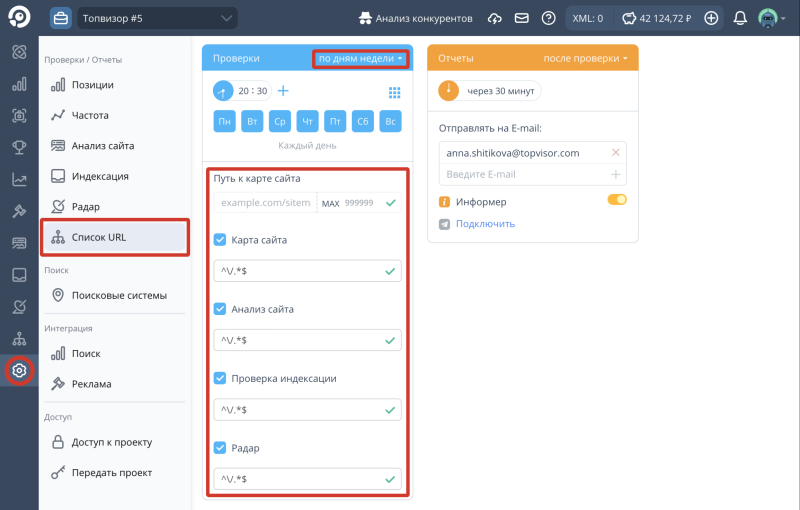
Task: Select the Ср weekday button
Action: click(x=281, y=122)
